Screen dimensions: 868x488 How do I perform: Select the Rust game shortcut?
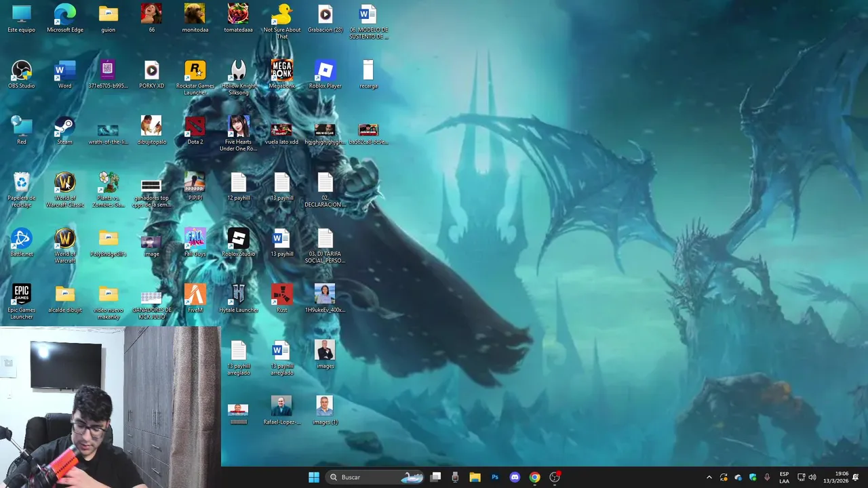[x=281, y=299]
